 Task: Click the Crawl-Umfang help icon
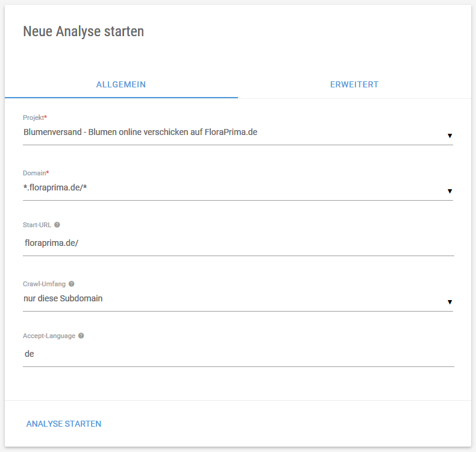pos(71,283)
